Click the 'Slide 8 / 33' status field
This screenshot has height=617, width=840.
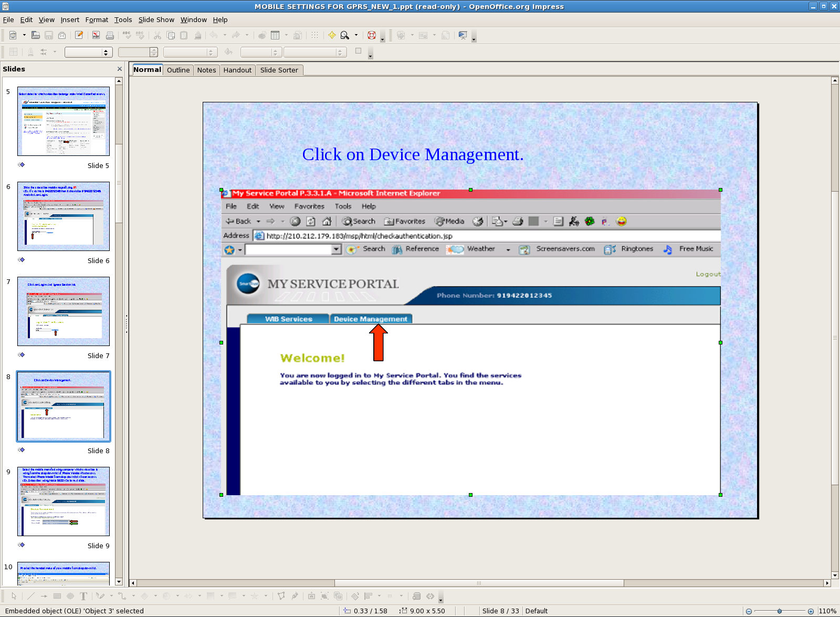pos(500,611)
